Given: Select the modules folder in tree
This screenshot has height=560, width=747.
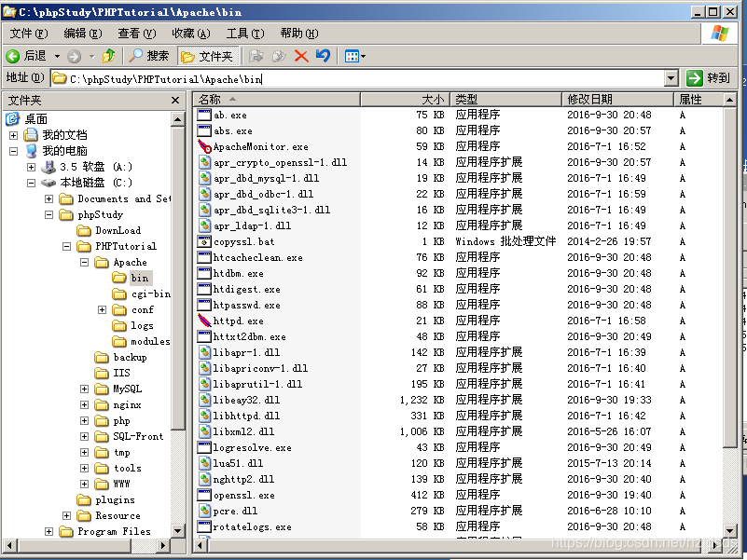Looking at the screenshot, I should (141, 341).
